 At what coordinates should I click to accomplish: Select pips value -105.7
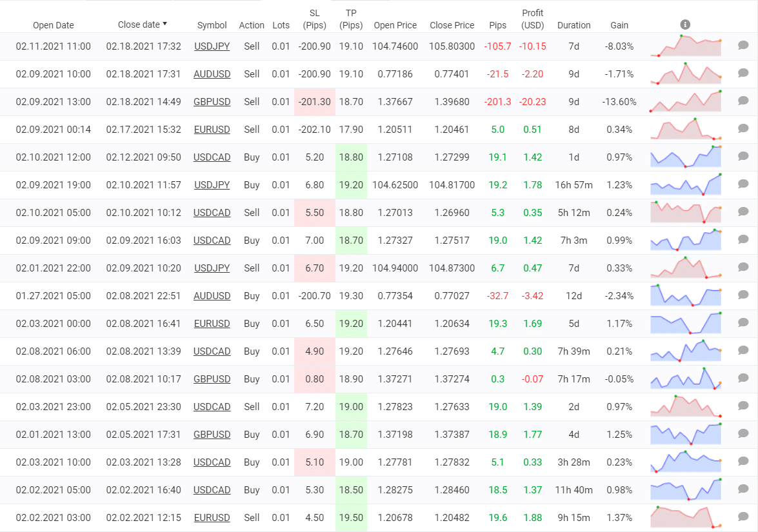[x=497, y=46]
